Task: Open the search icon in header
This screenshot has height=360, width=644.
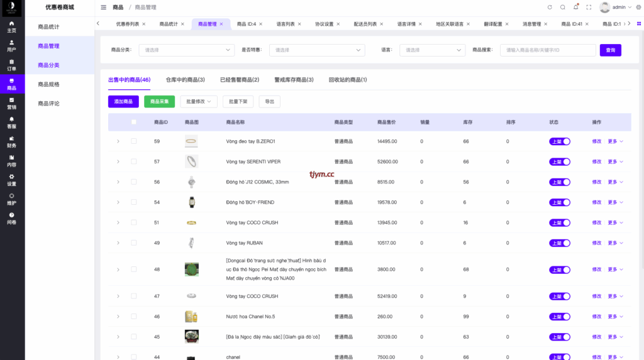Action: click(563, 7)
